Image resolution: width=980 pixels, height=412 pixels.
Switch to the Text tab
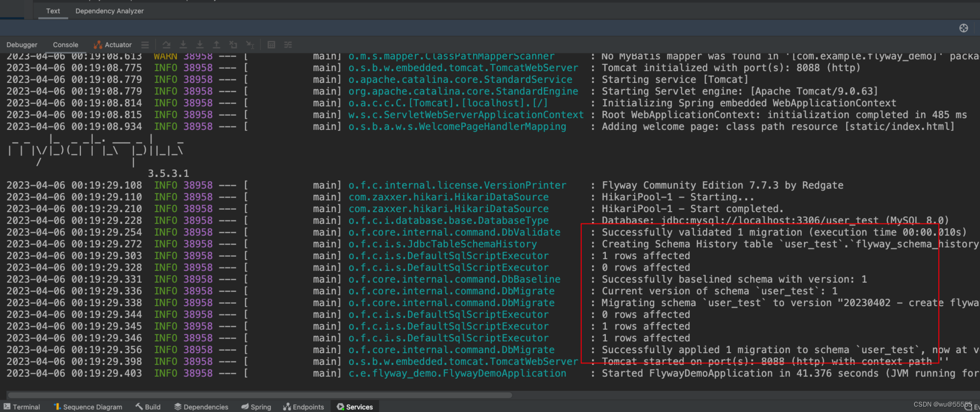[x=53, y=11]
